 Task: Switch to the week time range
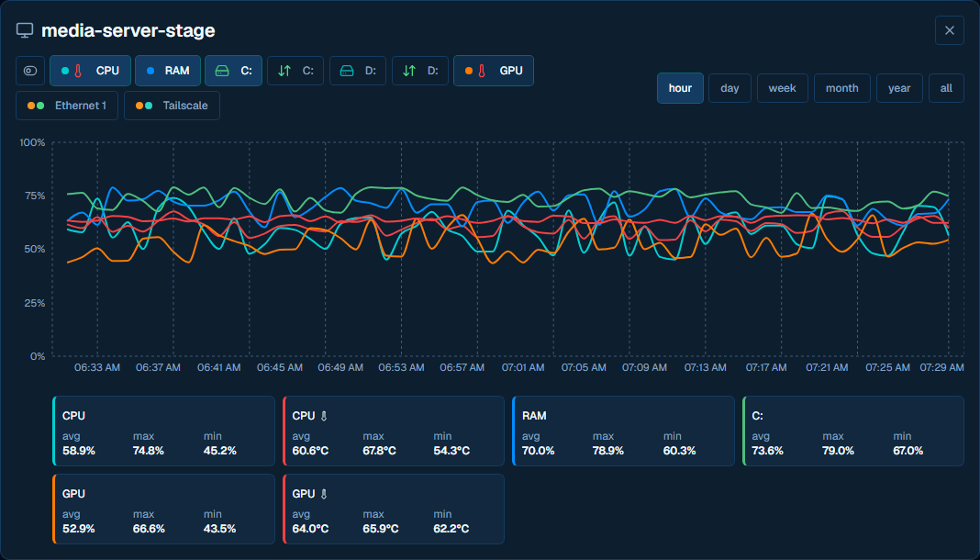point(783,88)
